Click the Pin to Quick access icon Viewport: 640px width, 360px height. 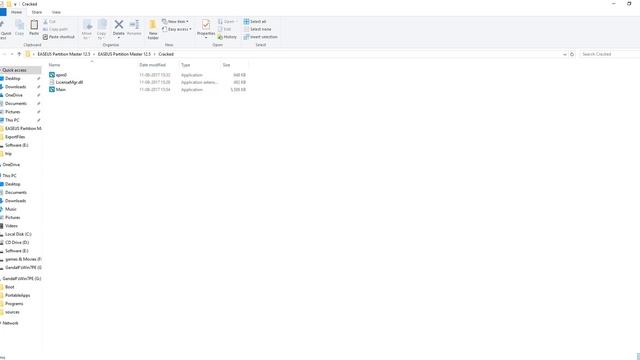3,25
